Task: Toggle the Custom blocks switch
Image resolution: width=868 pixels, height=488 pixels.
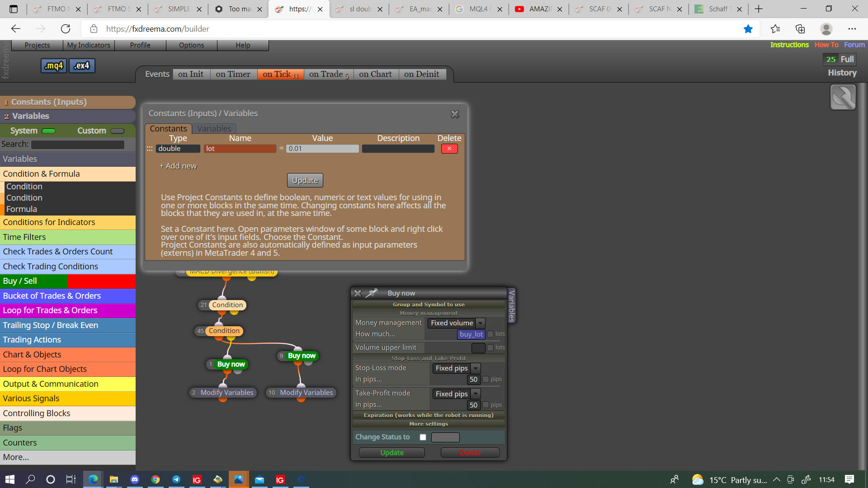Action: 117,131
